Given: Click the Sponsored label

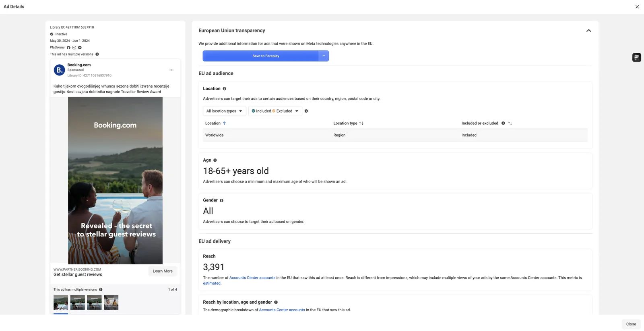Looking at the screenshot, I should pos(76,70).
